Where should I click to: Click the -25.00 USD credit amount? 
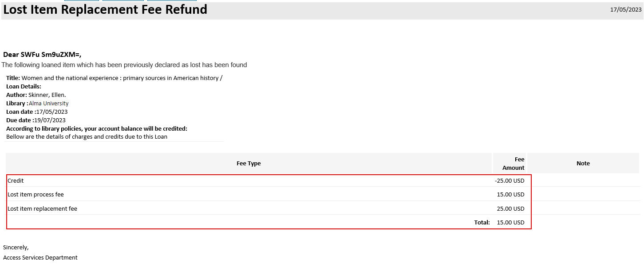pos(510,181)
